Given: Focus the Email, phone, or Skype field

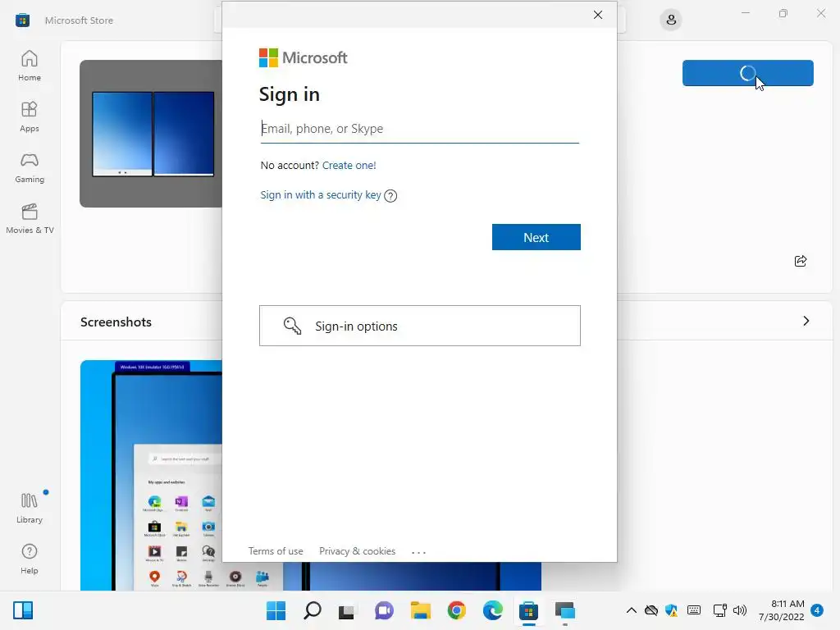Looking at the screenshot, I should [419, 129].
